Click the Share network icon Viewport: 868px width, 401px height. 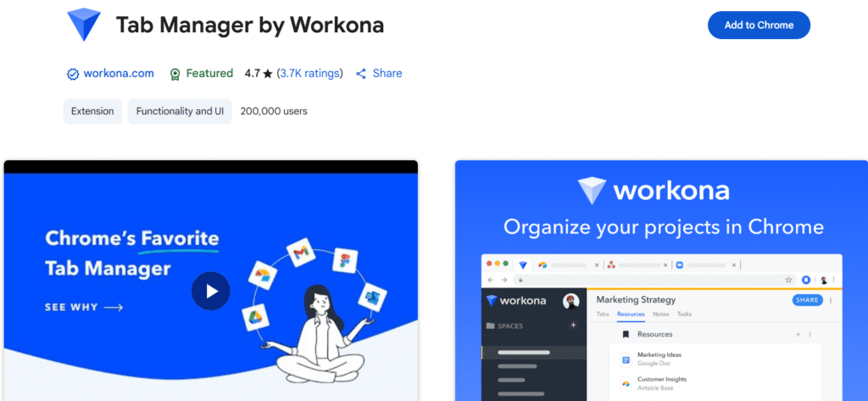[x=361, y=74]
